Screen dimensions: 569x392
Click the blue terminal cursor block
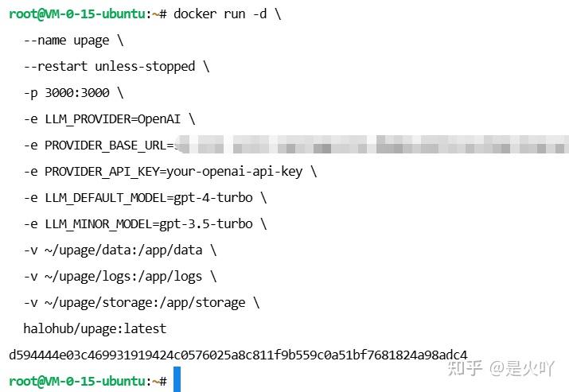(x=177, y=379)
